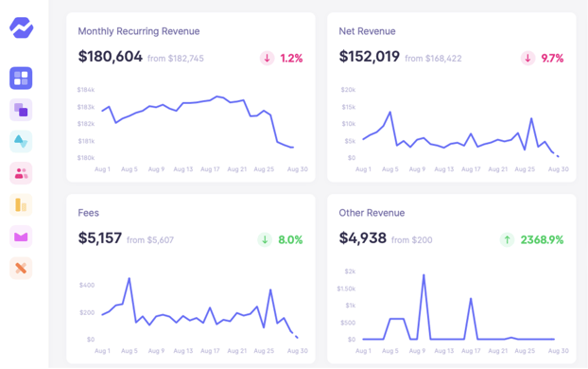Open the purple envelope mail icon

[21, 237]
